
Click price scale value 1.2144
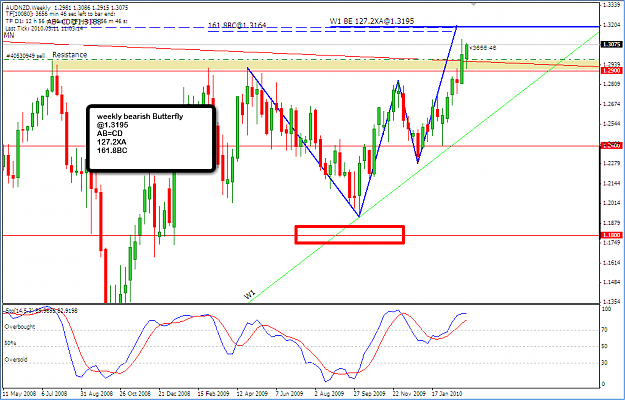612,184
